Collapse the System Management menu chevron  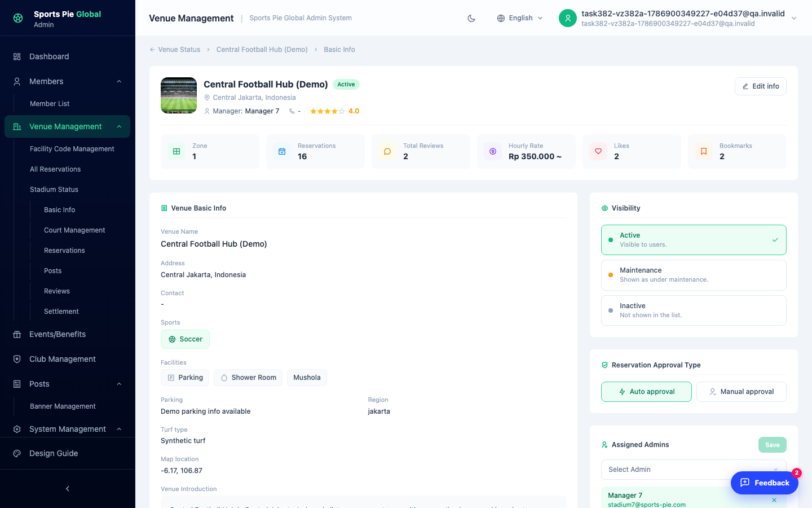[119, 429]
